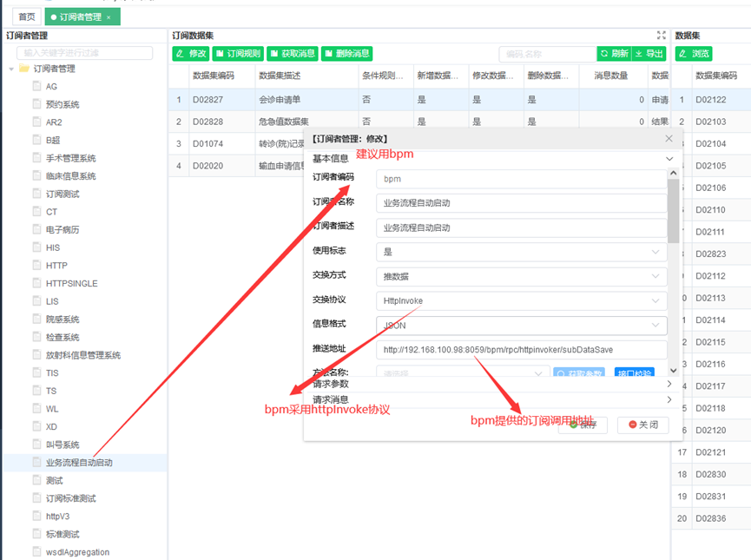Select D02122 in the 数据集 panel
Screen dimensions: 751x560
click(711, 100)
